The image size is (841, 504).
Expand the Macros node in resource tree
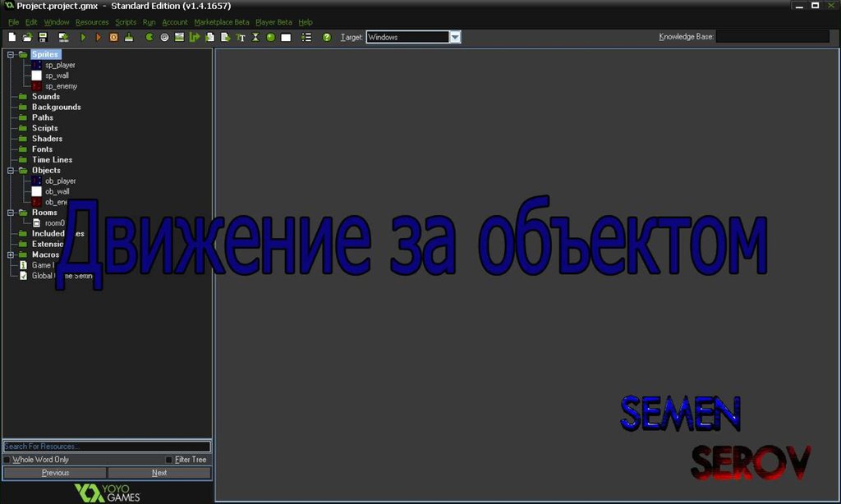(x=10, y=254)
